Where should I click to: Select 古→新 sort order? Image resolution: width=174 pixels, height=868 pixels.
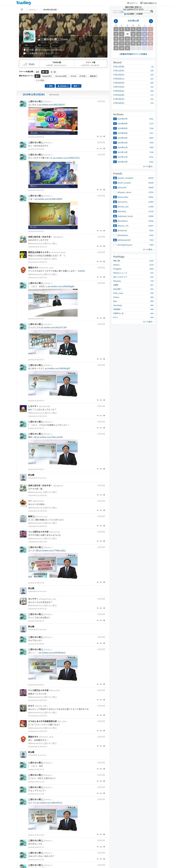[53, 72]
